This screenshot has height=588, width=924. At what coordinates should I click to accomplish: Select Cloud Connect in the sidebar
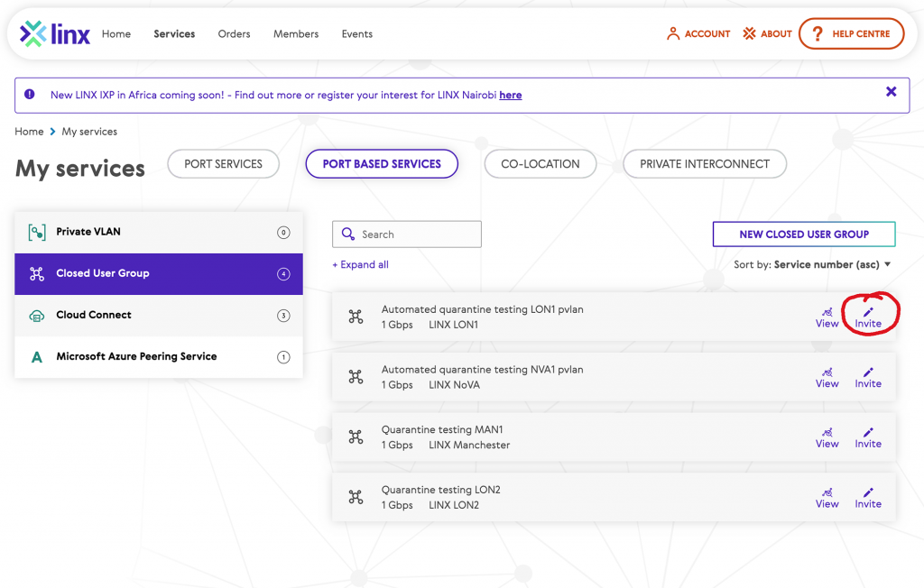(x=159, y=316)
